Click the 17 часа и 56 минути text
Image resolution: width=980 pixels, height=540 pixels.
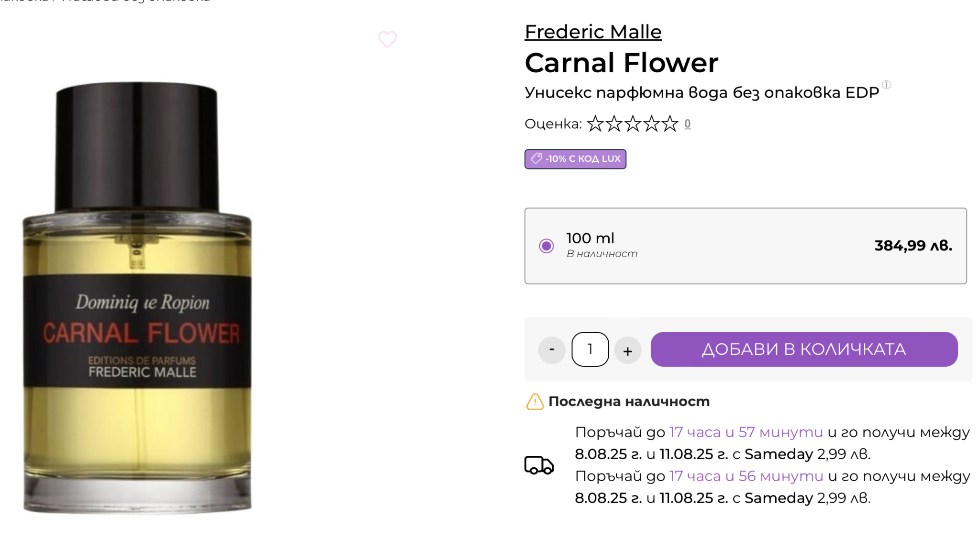pyautogui.click(x=746, y=476)
